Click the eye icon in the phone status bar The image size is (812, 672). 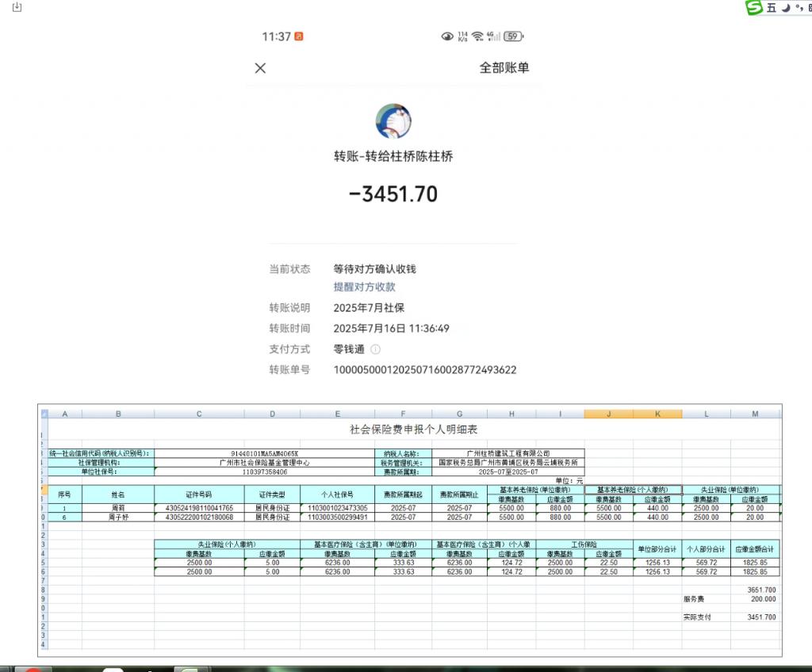click(x=447, y=36)
